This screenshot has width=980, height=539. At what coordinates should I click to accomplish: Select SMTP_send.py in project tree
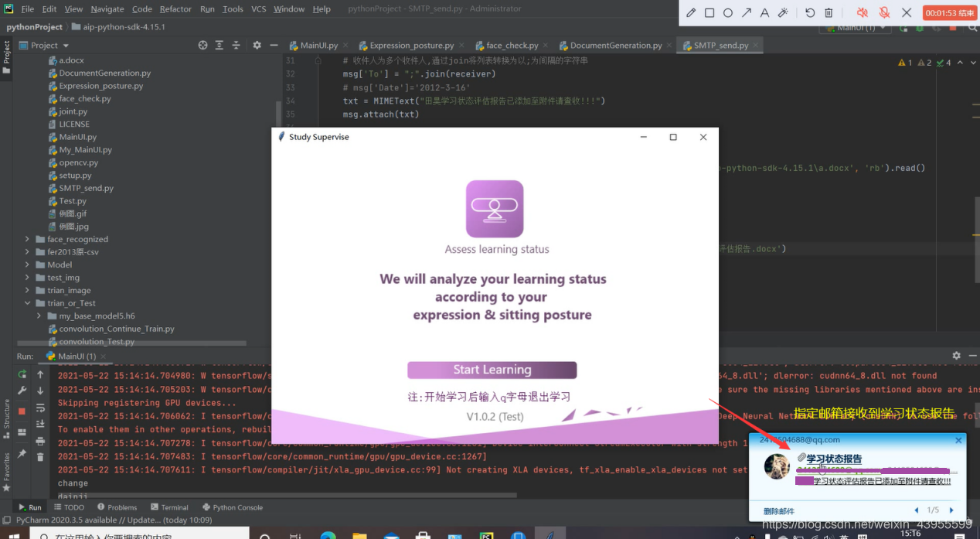(86, 188)
